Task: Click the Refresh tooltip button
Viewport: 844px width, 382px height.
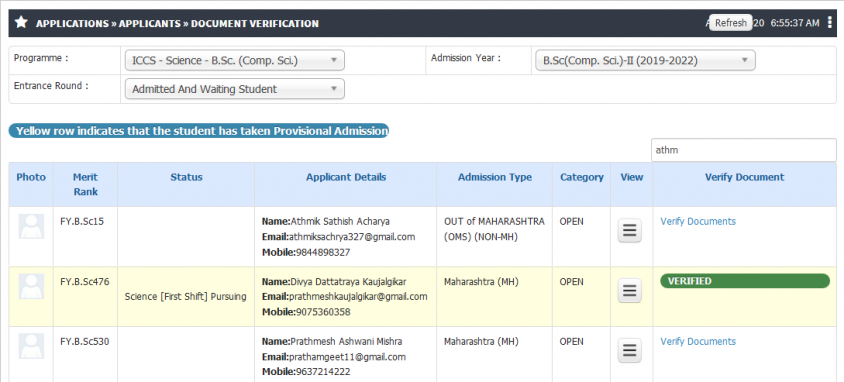Action: click(x=730, y=23)
